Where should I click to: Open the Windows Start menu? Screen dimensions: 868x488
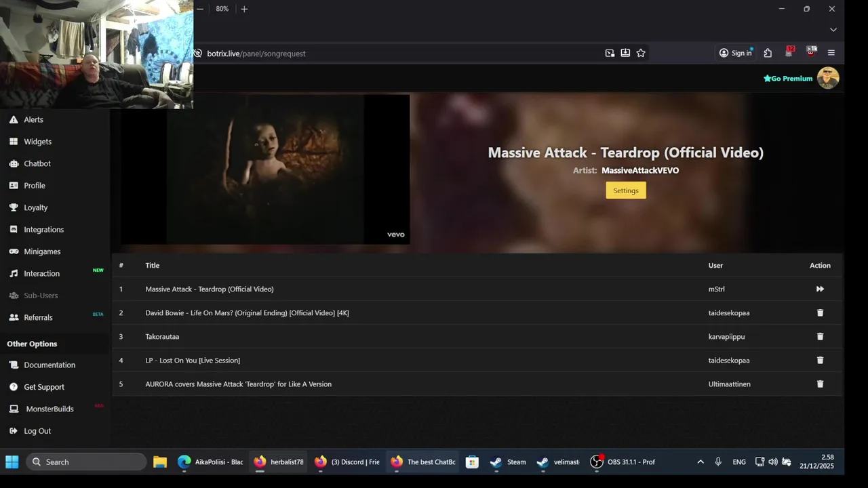12,462
